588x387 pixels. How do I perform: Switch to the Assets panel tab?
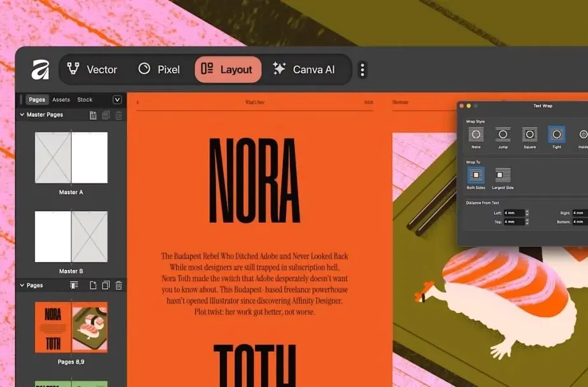[61, 100]
